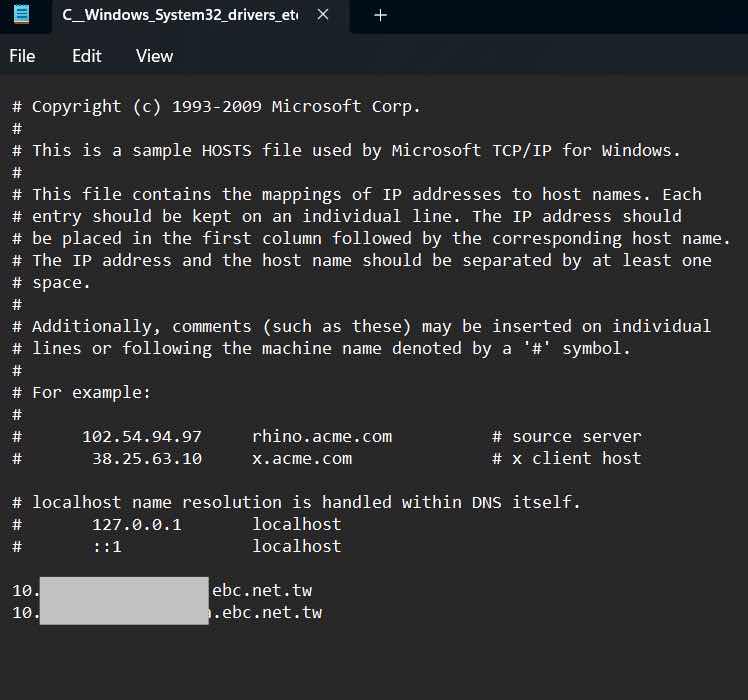
Task: Click the IP address 38.25.63.10
Action: coord(147,459)
